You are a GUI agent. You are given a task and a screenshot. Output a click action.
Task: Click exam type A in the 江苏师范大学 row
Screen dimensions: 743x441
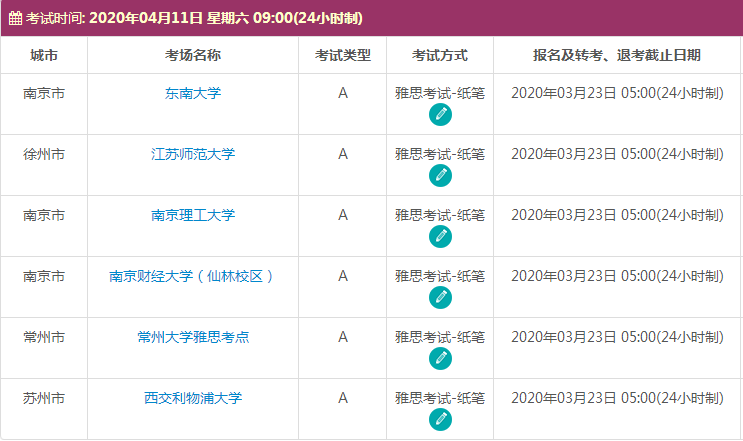pyautogui.click(x=343, y=154)
